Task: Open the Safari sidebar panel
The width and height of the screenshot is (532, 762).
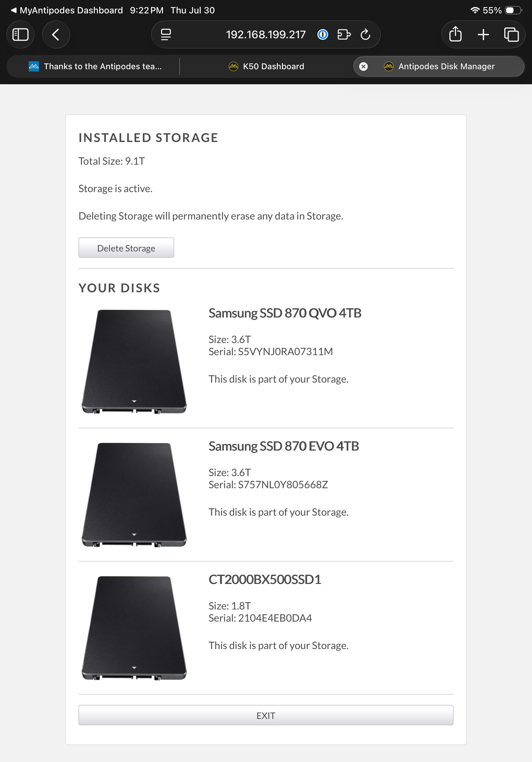Action: pyautogui.click(x=20, y=34)
